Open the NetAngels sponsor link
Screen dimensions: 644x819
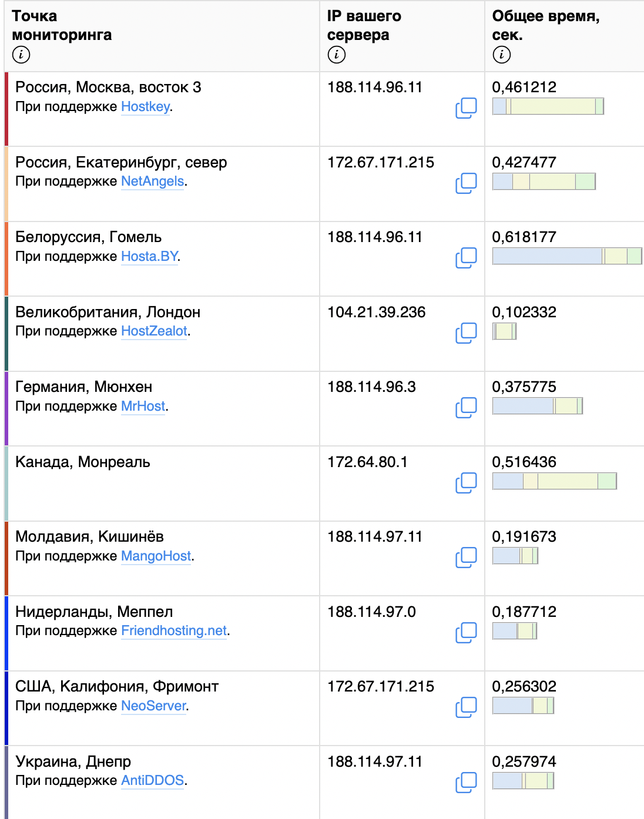tap(153, 182)
